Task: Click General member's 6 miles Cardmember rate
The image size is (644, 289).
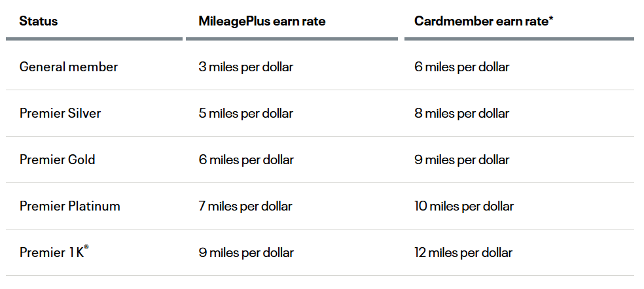Action: click(462, 67)
